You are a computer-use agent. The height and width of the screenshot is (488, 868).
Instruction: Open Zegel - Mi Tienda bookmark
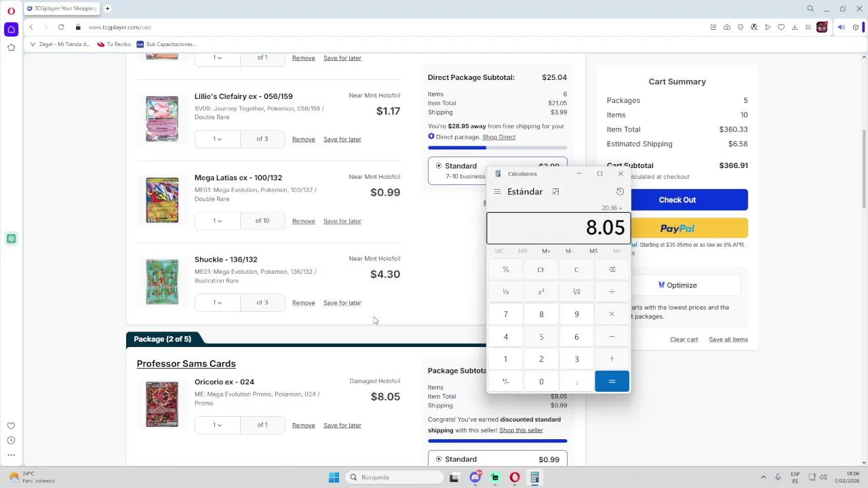60,44
